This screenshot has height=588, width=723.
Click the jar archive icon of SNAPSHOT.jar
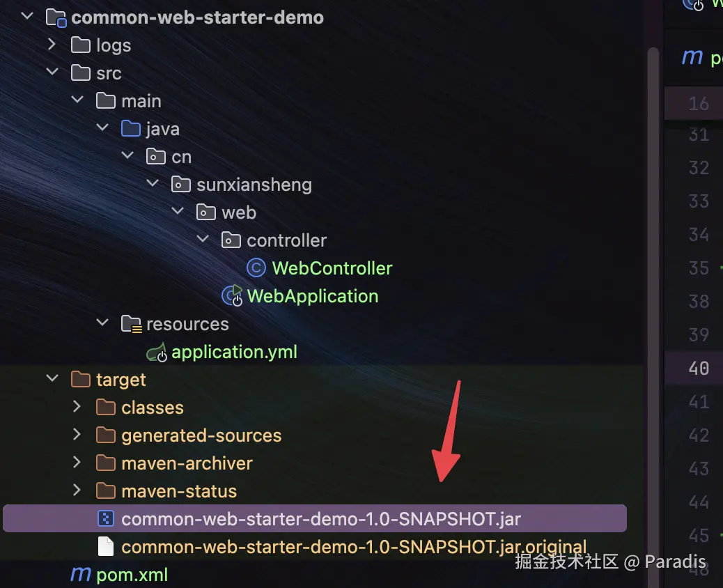coord(106,519)
